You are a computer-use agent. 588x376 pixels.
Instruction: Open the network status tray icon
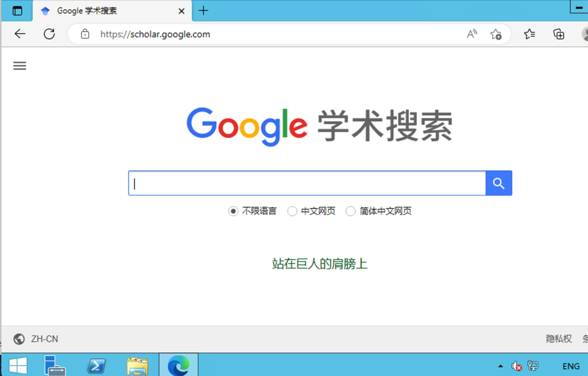click(532, 366)
